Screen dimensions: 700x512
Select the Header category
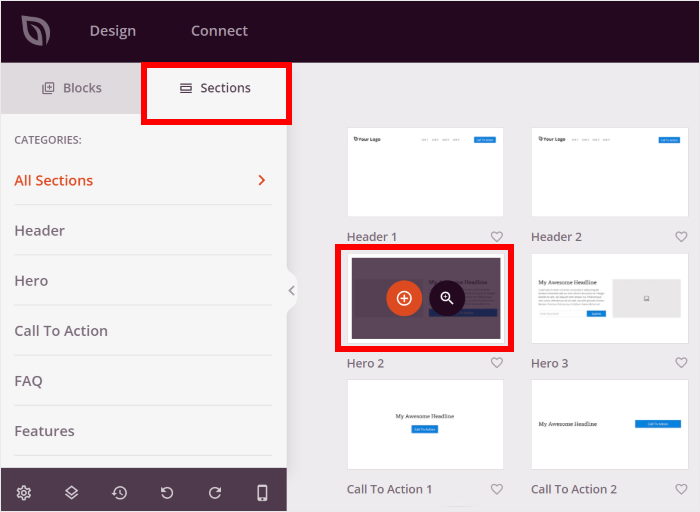point(143,231)
